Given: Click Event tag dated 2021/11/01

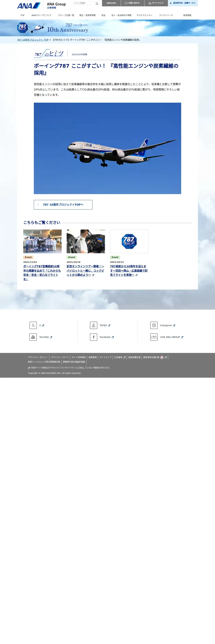Looking at the screenshot, I should coord(28,257).
